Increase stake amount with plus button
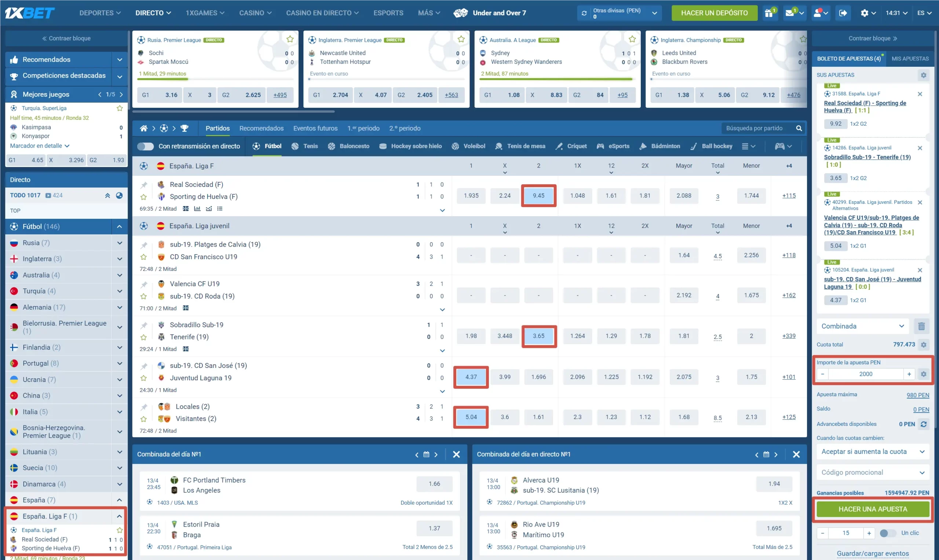Screen dimensions: 939x560 tap(909, 374)
